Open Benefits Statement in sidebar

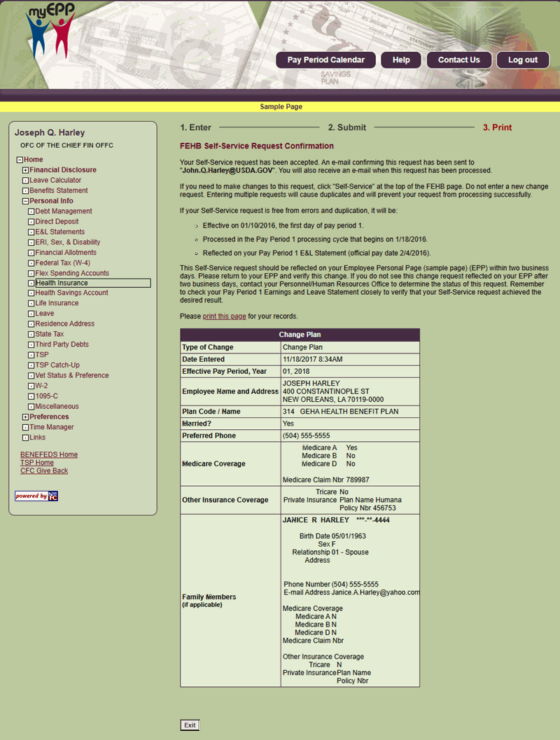[59, 190]
